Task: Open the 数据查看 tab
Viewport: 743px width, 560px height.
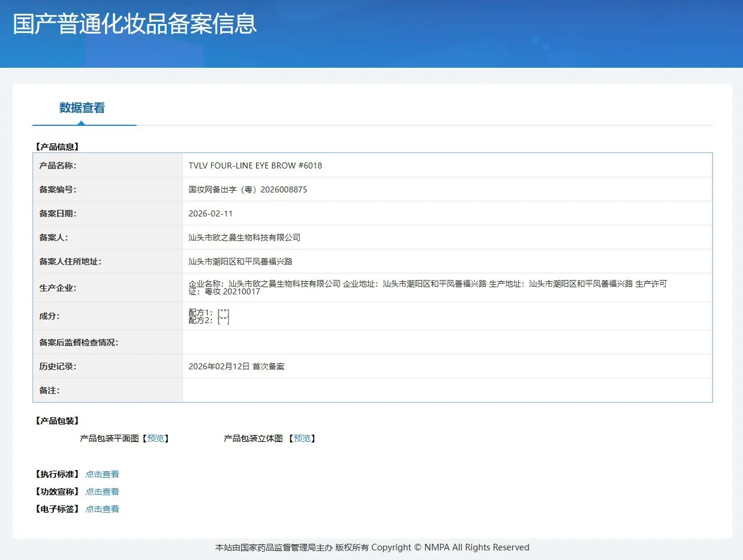Action: [x=82, y=108]
